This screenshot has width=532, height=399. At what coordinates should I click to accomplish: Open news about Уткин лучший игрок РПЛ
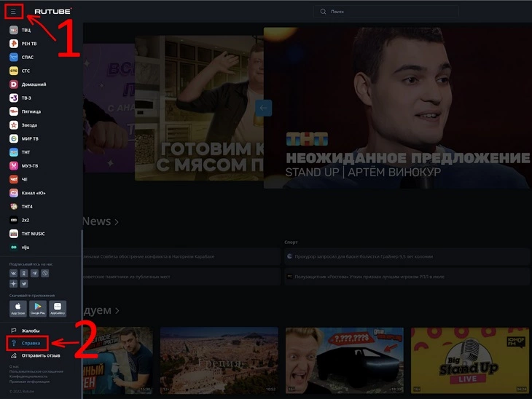coord(407,277)
